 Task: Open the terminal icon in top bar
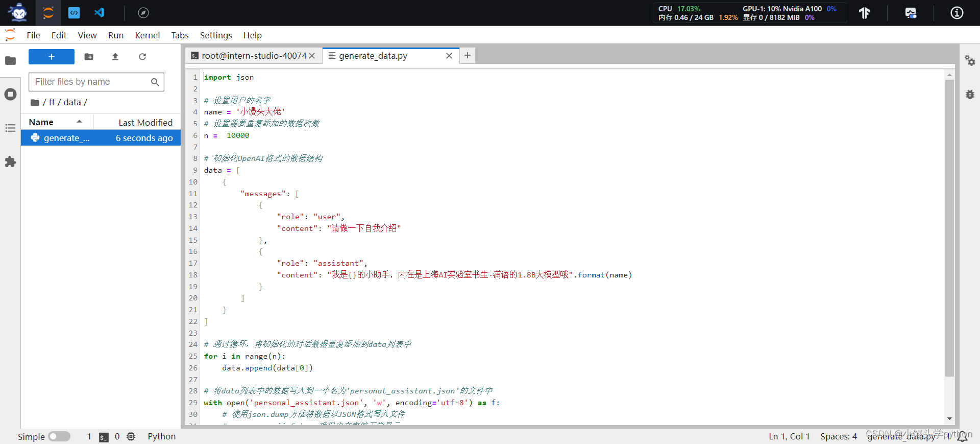click(x=74, y=13)
